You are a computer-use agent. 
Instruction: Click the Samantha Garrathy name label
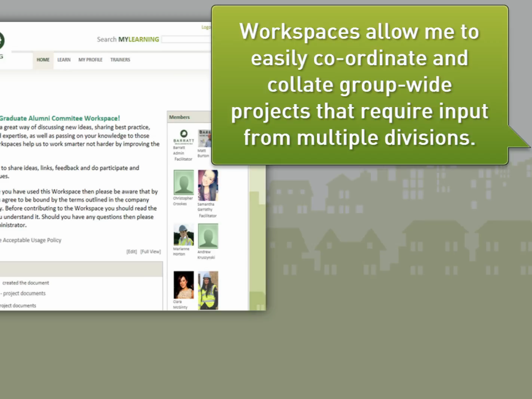pos(207,207)
